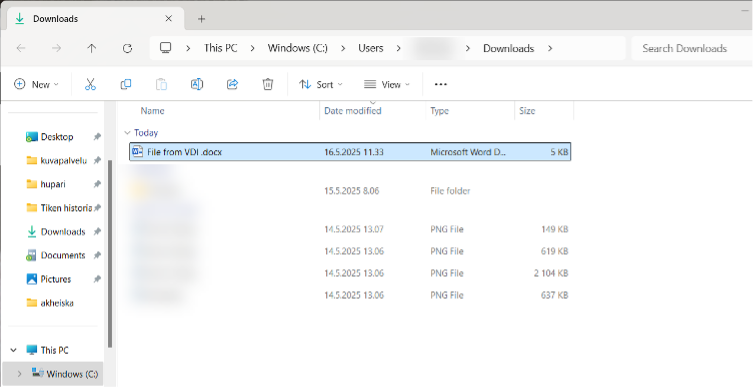Screen dimensions: 755x388
Task: Click the Word document file icon
Action: pos(138,152)
